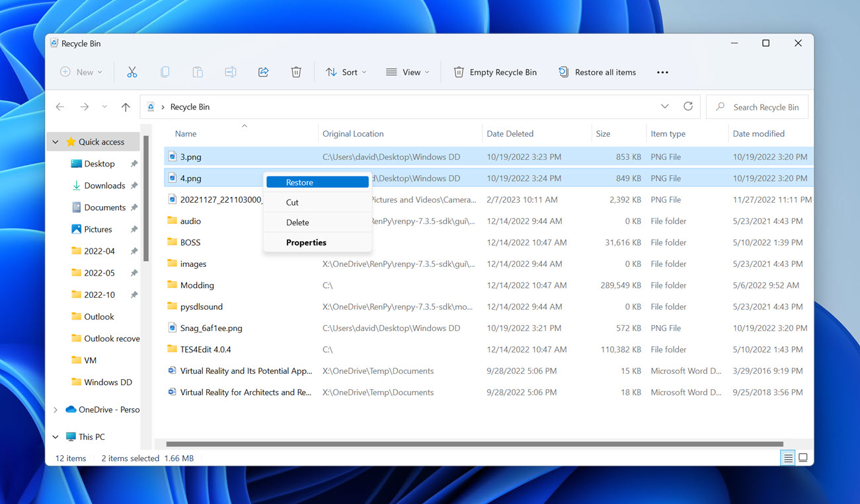
Task: Click Empty Recycle Bin button
Action: coord(495,72)
